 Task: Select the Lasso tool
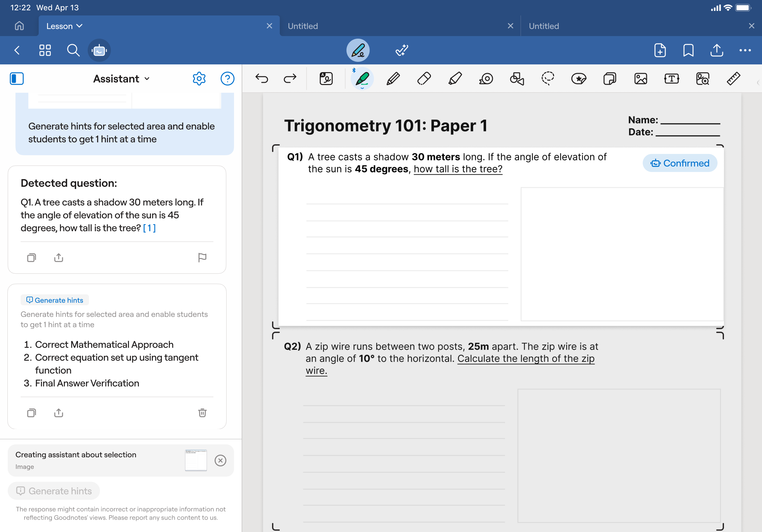pos(548,79)
